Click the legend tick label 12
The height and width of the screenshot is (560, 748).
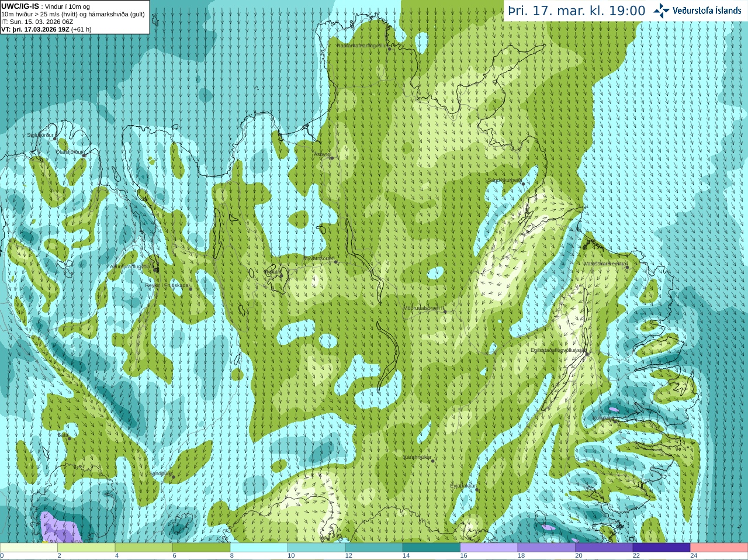pos(348,556)
